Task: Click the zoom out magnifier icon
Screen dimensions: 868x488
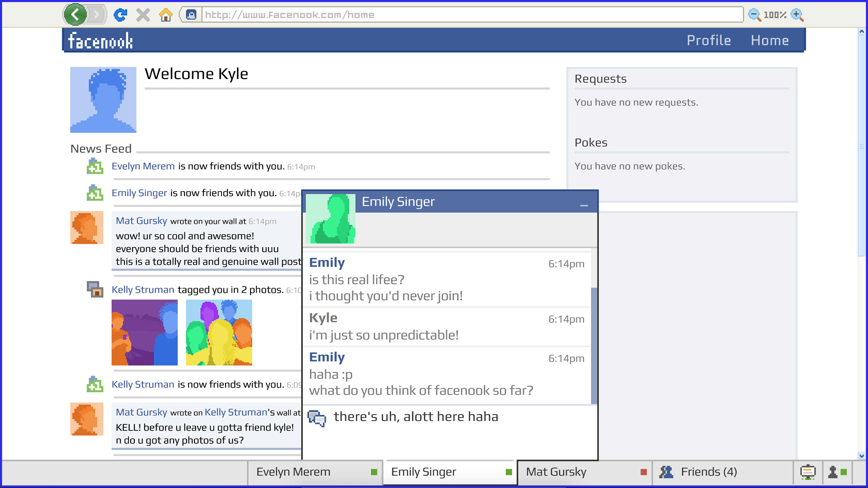Action: [x=754, y=14]
